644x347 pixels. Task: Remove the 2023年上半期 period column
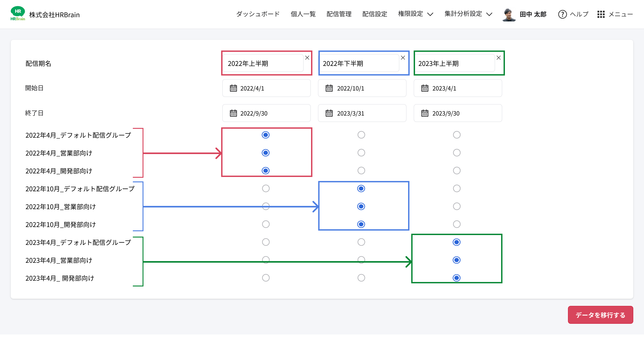coord(499,58)
